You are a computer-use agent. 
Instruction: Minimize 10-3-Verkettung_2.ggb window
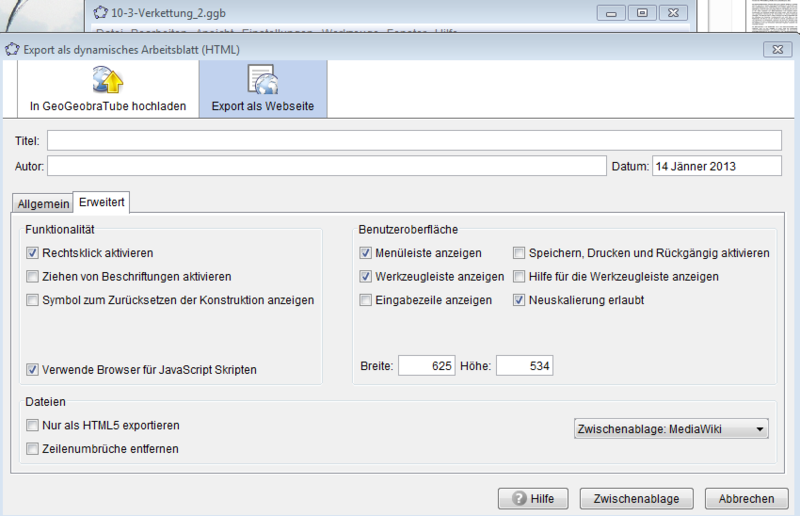pos(611,13)
